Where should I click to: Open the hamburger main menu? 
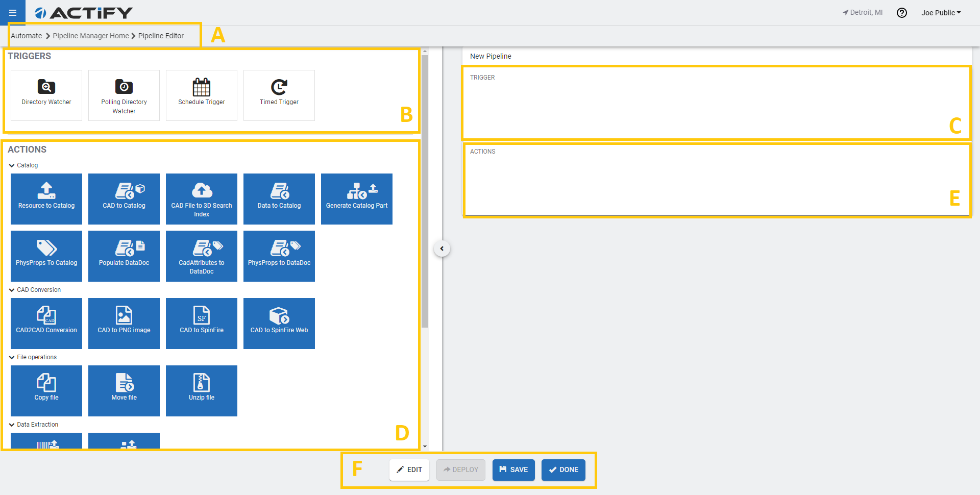point(13,13)
